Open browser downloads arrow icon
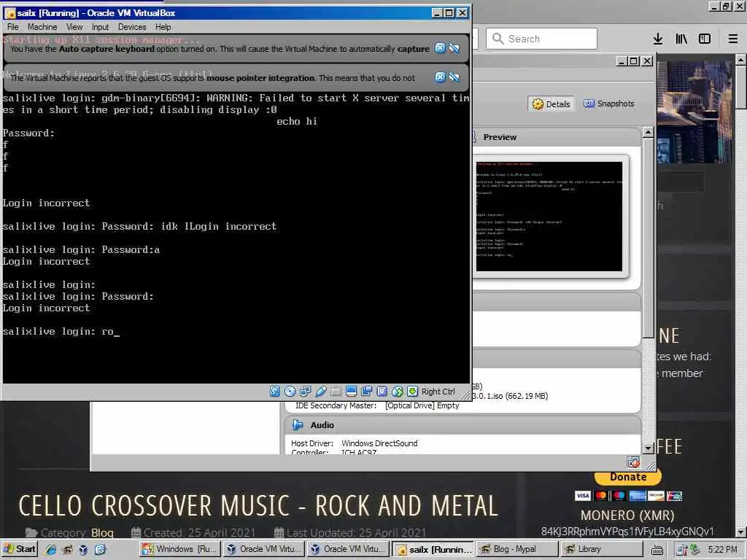The image size is (747, 560). tap(658, 39)
